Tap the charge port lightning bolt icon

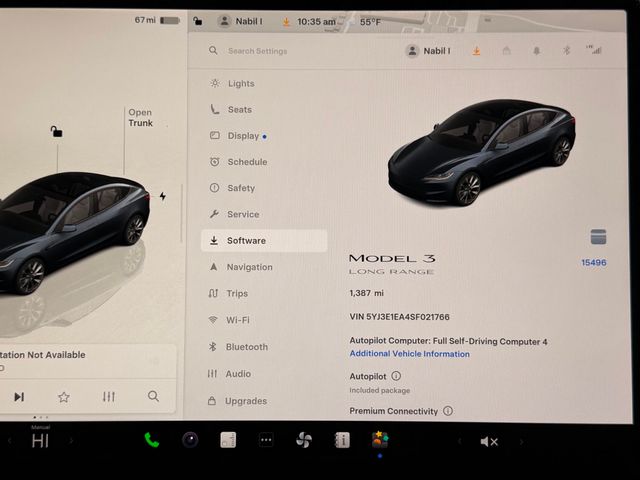[x=163, y=196]
